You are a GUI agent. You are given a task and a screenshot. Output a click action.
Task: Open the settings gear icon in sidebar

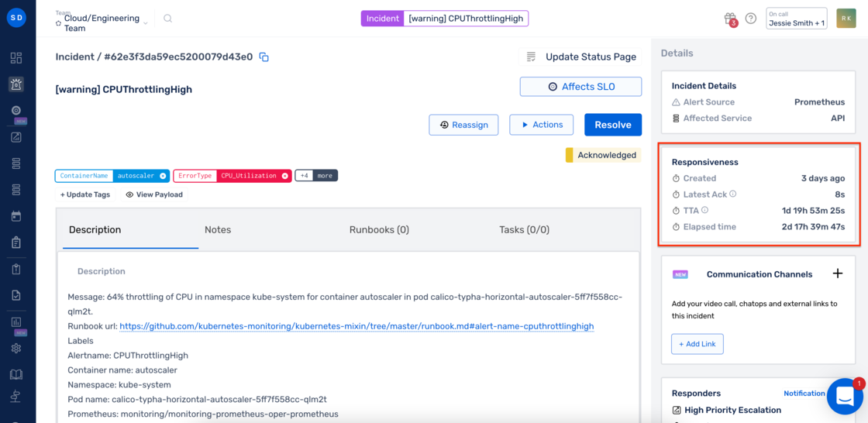pyautogui.click(x=16, y=349)
